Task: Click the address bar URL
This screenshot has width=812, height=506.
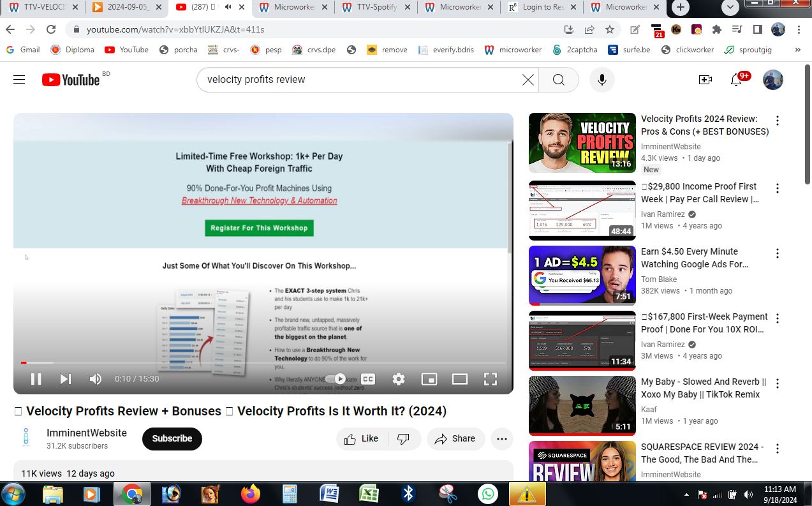Action: click(x=175, y=29)
